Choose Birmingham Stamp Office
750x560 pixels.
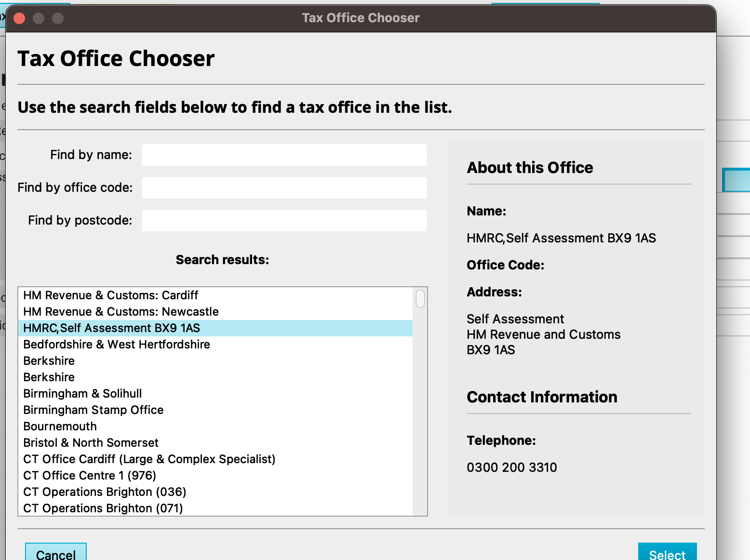(x=94, y=410)
